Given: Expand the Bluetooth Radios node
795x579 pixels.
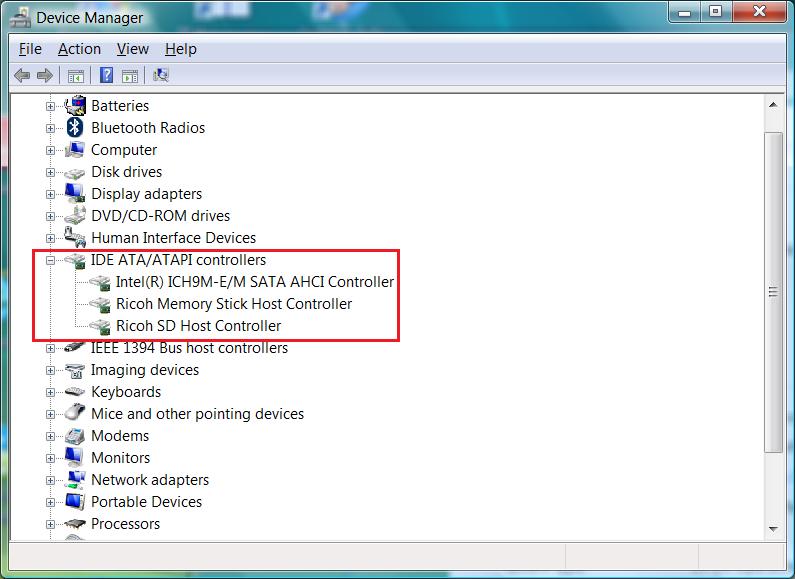Looking at the screenshot, I should (50, 128).
